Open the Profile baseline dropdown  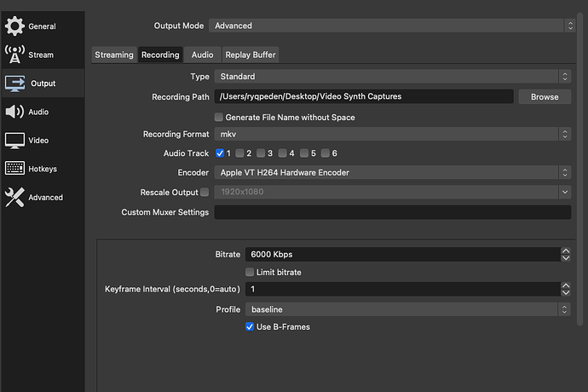point(407,309)
